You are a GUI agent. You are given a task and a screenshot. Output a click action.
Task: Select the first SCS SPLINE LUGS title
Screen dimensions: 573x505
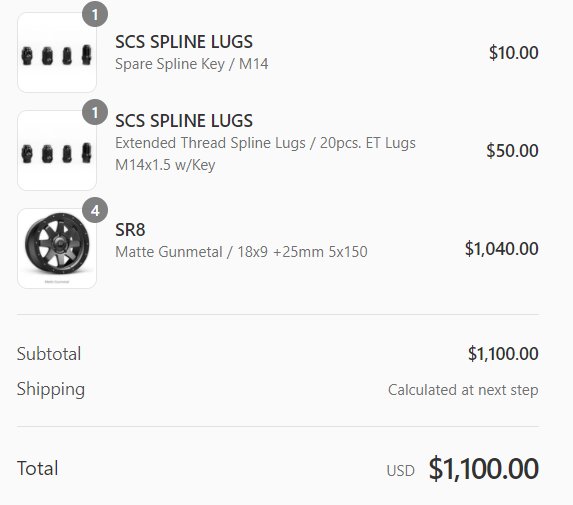point(184,42)
